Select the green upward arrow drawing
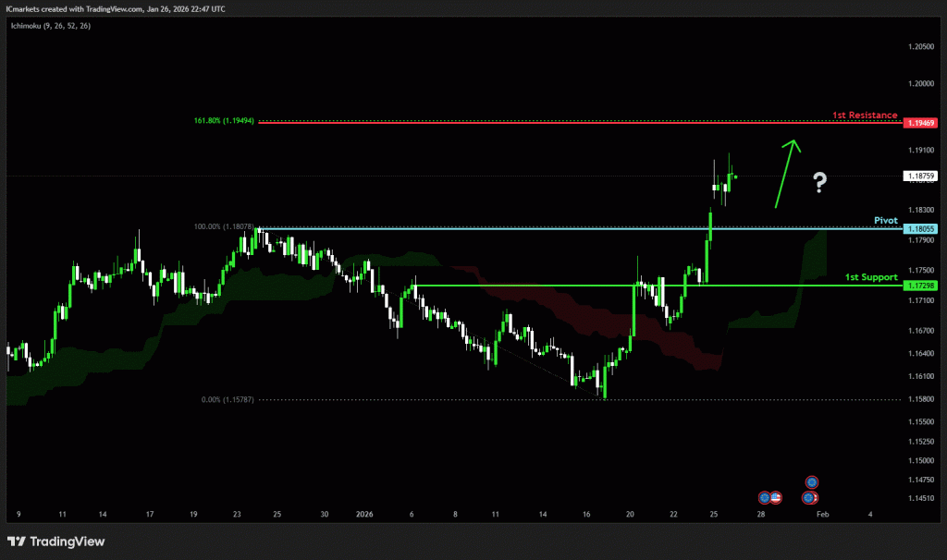Screen dimensions: 947x560 point(786,172)
